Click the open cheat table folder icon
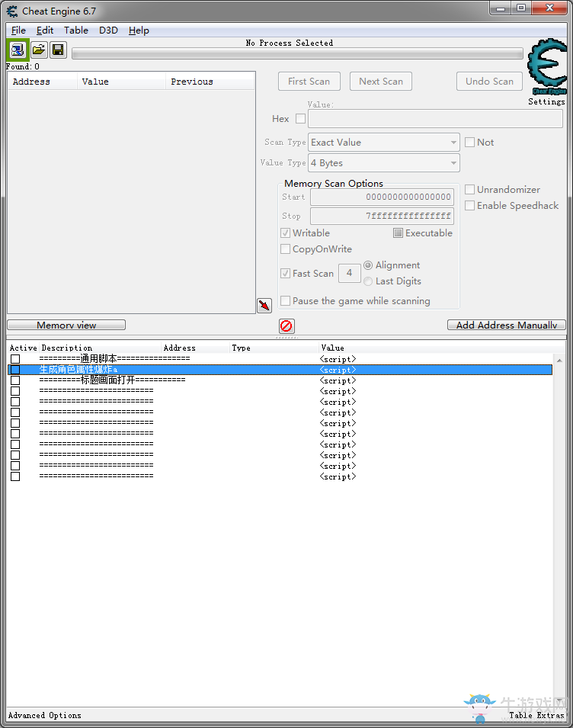Image resolution: width=573 pixels, height=728 pixels. pos(39,50)
